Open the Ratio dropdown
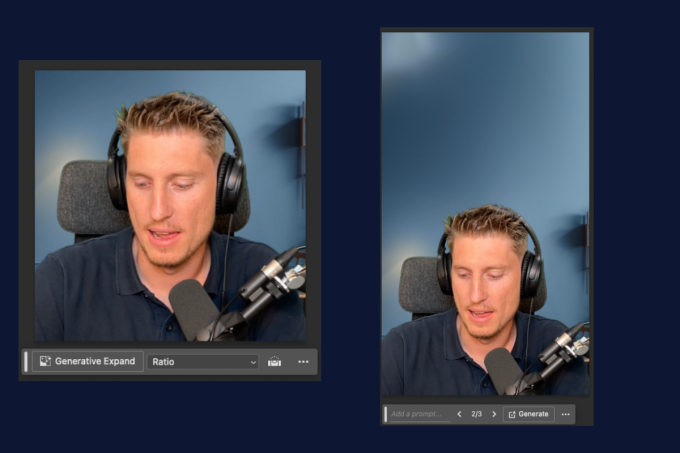The image size is (680, 453). [203, 362]
